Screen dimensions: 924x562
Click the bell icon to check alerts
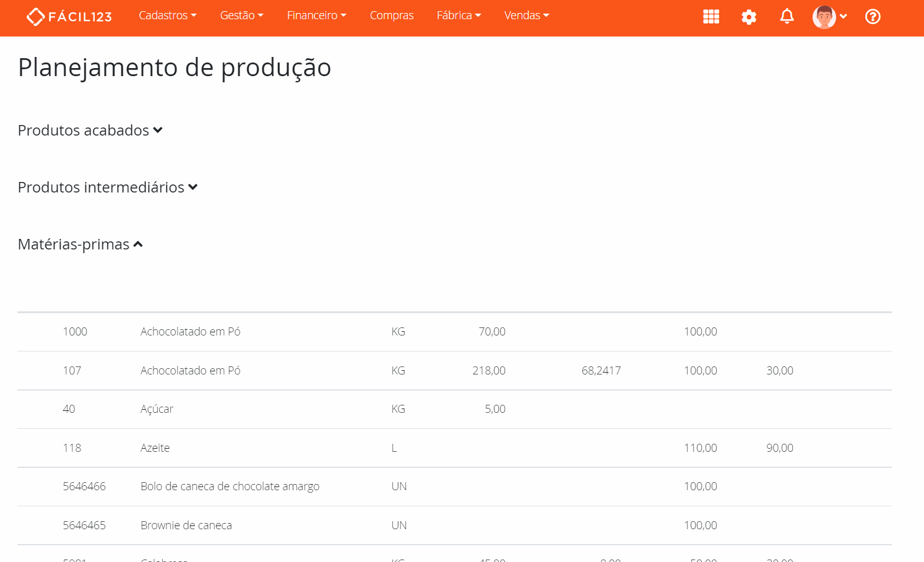[787, 17]
